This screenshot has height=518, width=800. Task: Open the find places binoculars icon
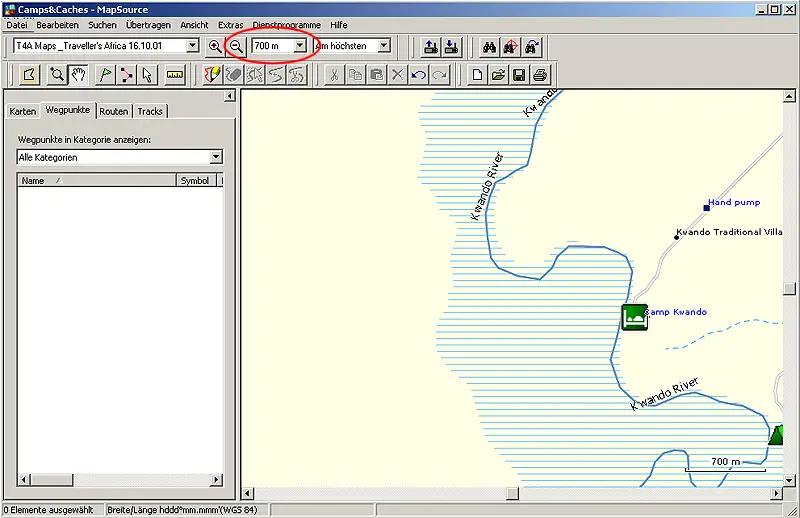[489, 47]
